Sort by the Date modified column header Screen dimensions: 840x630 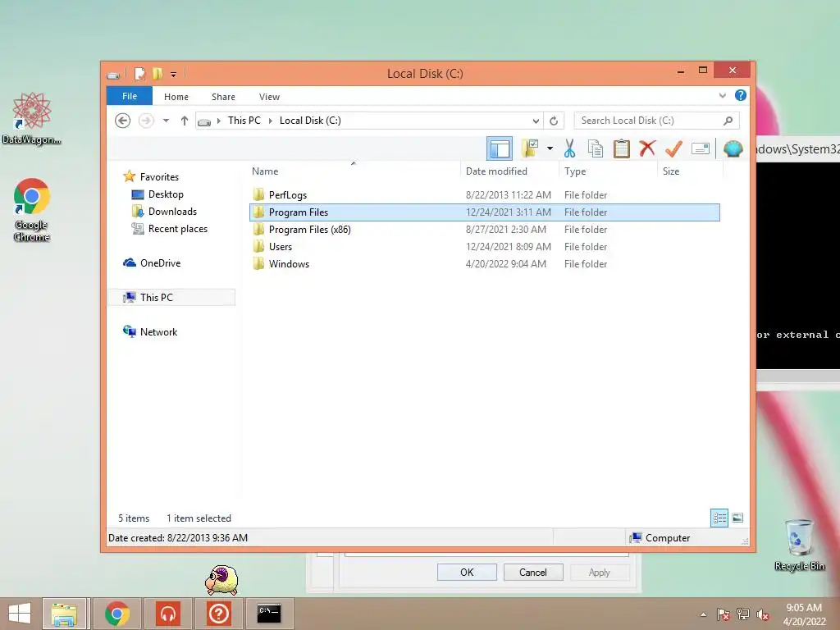coord(496,171)
